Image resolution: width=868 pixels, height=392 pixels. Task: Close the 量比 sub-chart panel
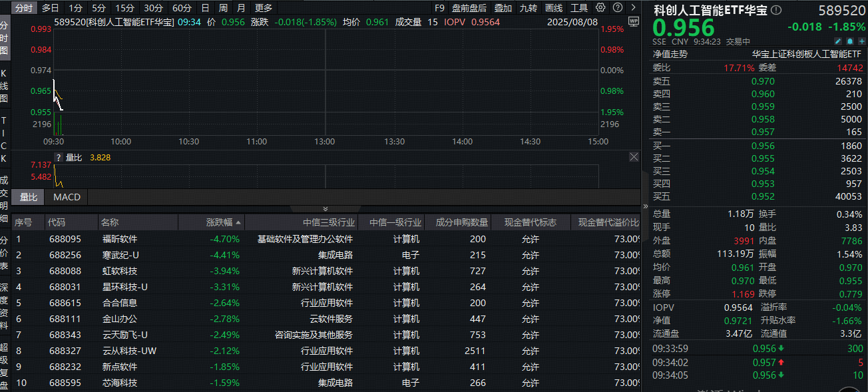pos(634,157)
